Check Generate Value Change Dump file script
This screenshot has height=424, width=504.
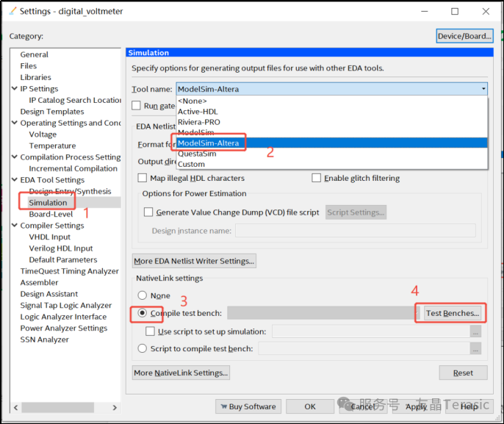pyautogui.click(x=148, y=212)
